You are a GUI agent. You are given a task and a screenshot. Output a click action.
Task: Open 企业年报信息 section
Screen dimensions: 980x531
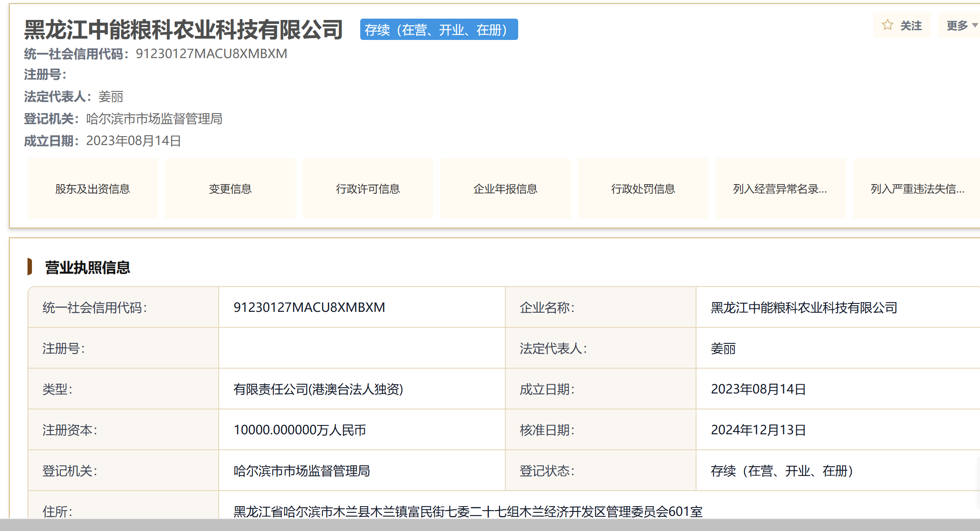(505, 189)
